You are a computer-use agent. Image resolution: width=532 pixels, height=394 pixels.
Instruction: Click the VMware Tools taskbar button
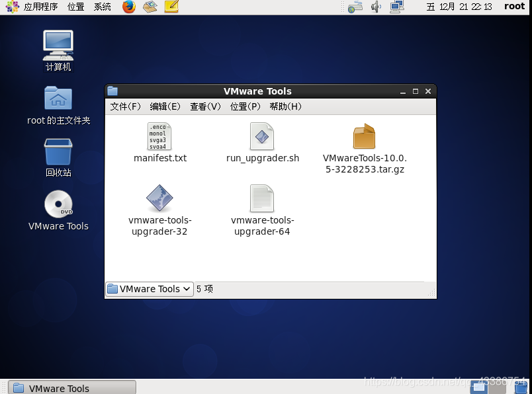[72, 387]
